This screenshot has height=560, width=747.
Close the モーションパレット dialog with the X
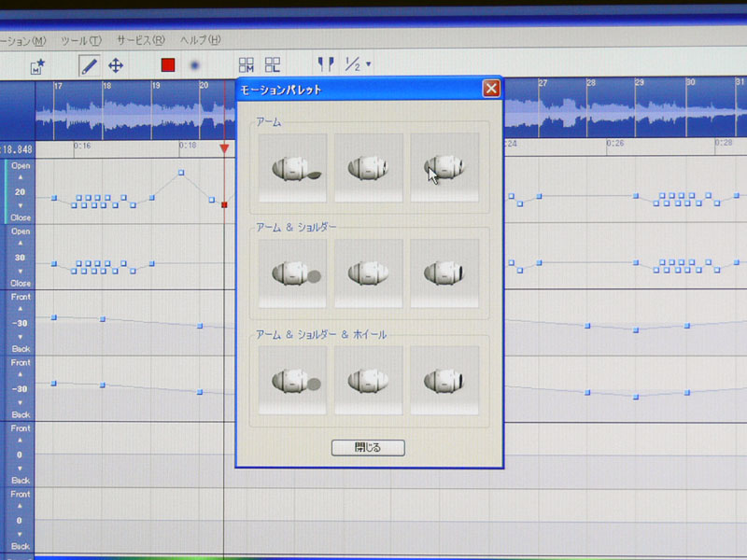click(x=491, y=90)
